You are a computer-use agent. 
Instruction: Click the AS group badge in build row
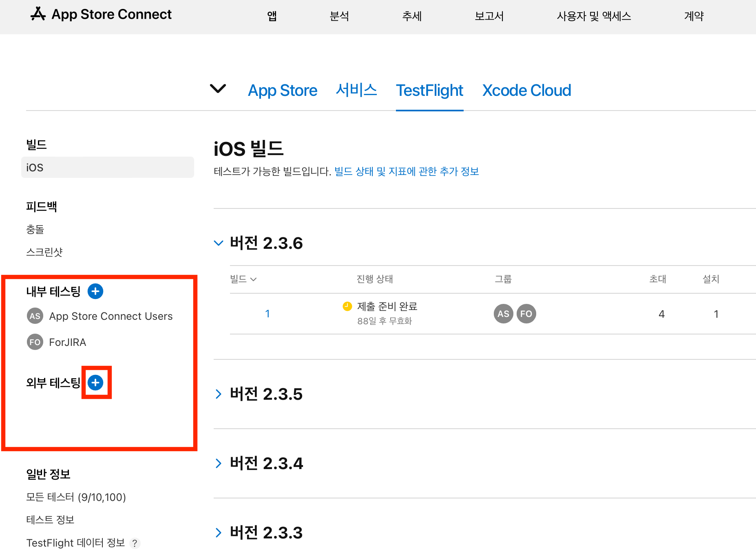click(504, 314)
